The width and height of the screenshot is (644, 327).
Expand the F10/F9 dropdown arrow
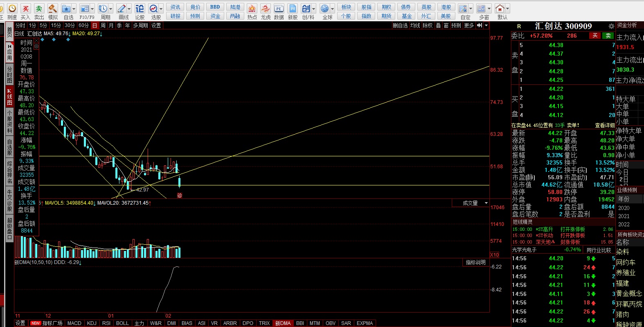point(92,8)
